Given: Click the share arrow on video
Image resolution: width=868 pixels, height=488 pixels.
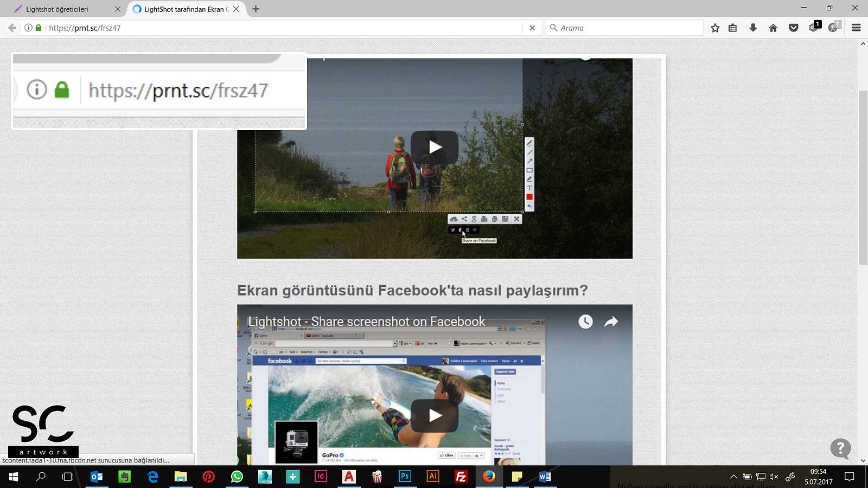Looking at the screenshot, I should pos(611,322).
